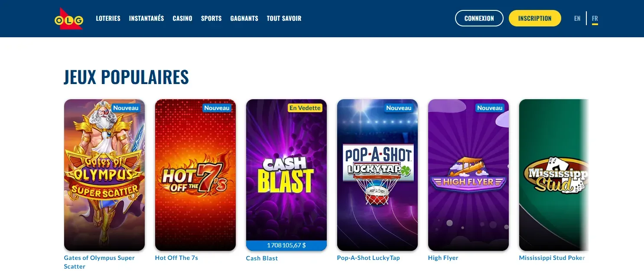Viewport: 644px width, 279px height.
Task: Follow the Hot Off The 7s text link
Action: 176,258
